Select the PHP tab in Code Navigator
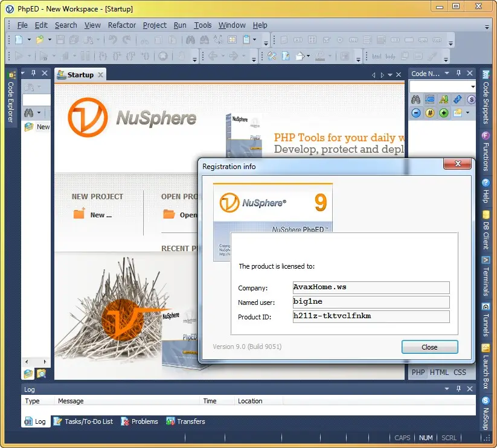The width and height of the screenshot is (497, 448). pos(418,373)
